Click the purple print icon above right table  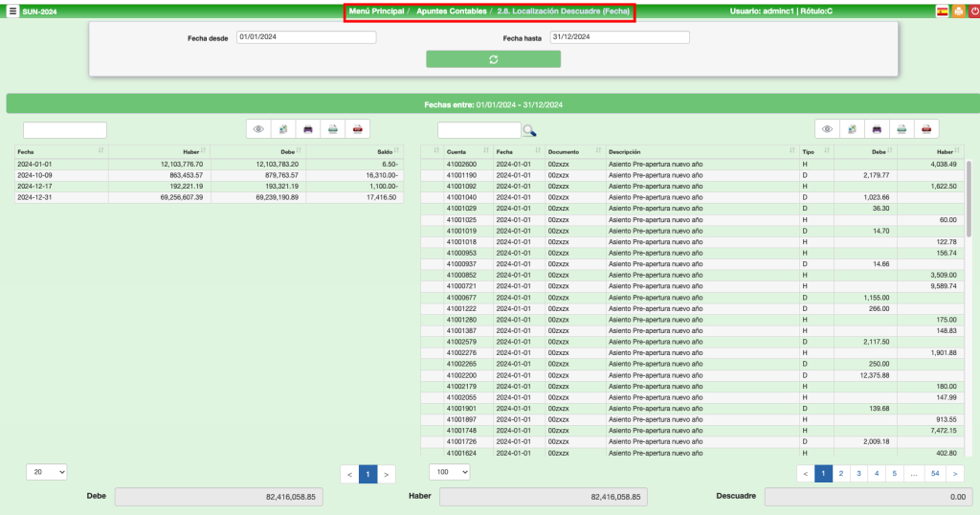click(x=877, y=129)
